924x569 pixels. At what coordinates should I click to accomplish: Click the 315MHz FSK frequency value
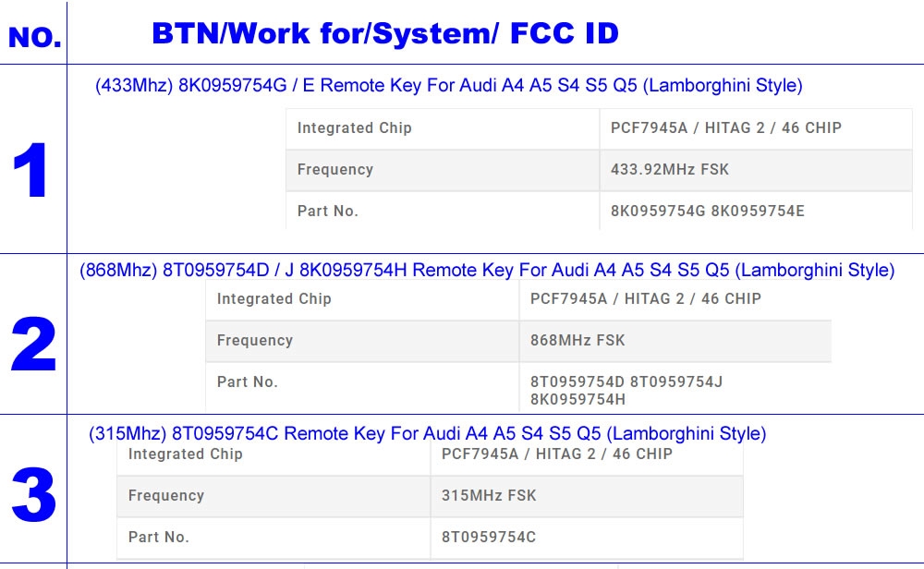pyautogui.click(x=489, y=496)
